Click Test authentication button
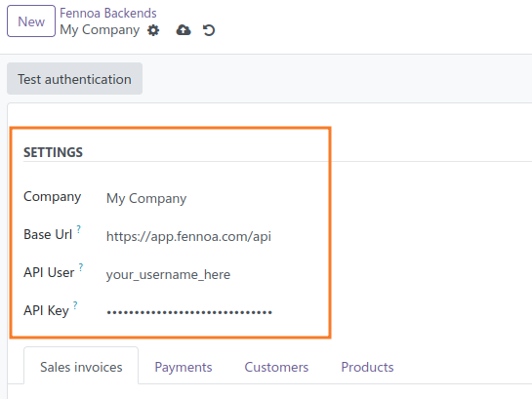The width and height of the screenshot is (532, 399). tap(74, 79)
